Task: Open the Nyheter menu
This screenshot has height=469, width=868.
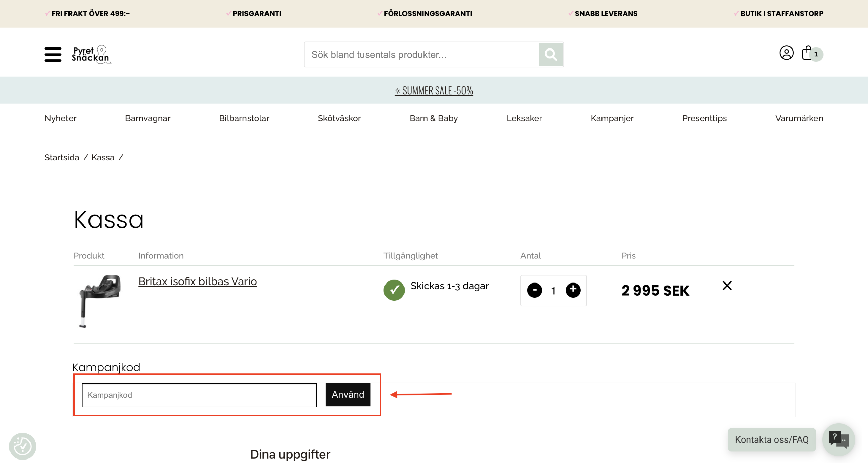Action: 60,118
